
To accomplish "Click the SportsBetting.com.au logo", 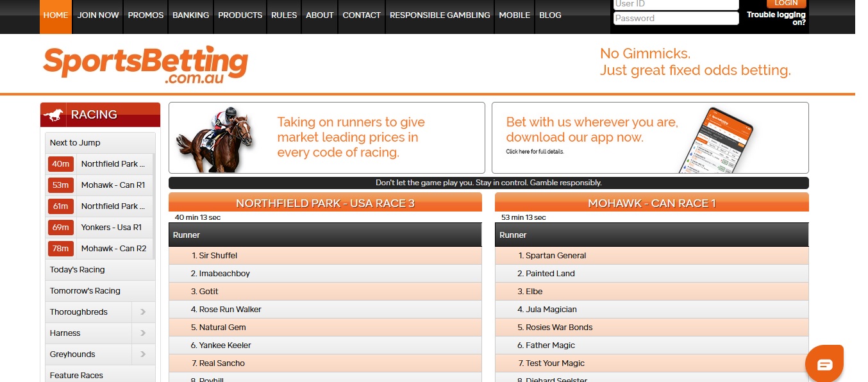I will click(x=146, y=65).
